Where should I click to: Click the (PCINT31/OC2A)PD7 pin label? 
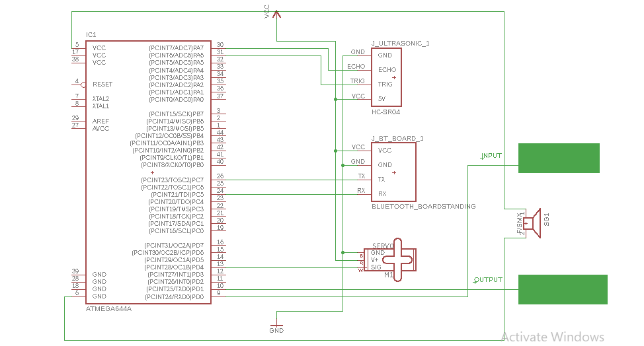tap(174, 246)
